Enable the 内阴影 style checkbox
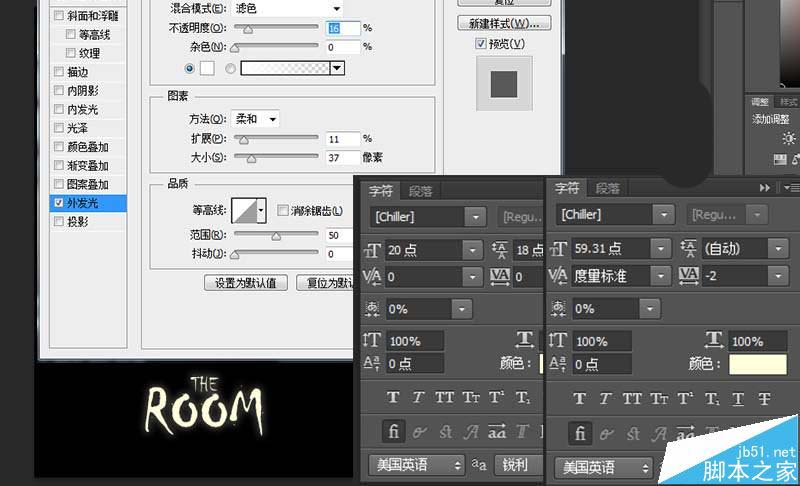This screenshot has height=486, width=800. 59,91
